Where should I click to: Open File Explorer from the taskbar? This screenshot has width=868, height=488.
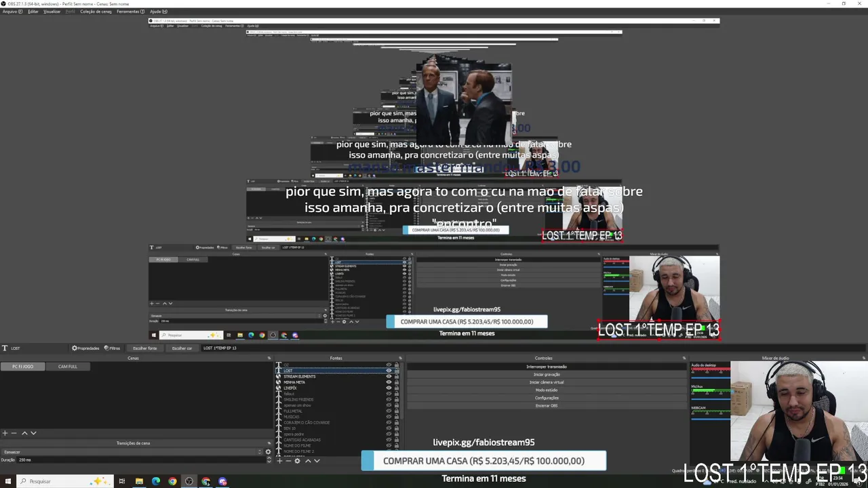[139, 481]
